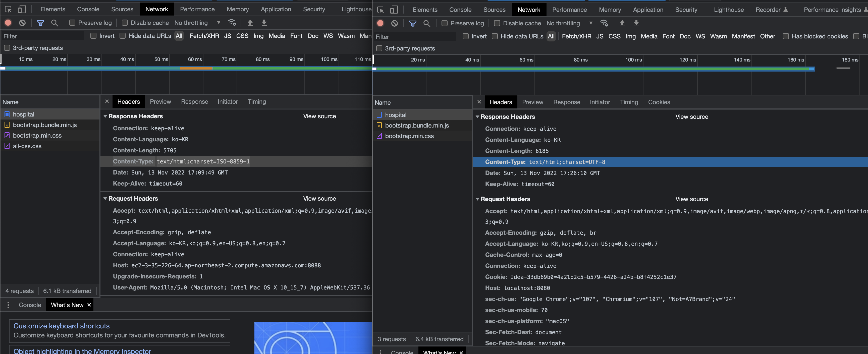Clear the network log in right DevTools
The width and height of the screenshot is (868, 354).
click(395, 23)
